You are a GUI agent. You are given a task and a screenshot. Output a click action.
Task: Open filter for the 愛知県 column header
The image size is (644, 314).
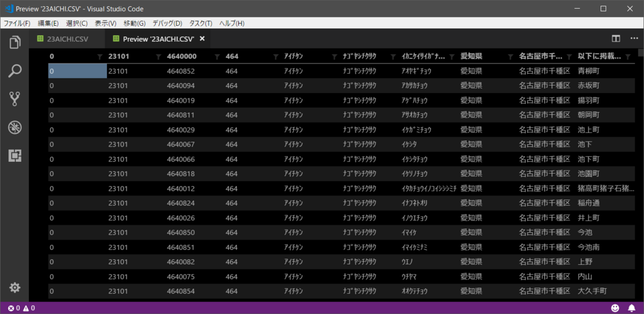[x=511, y=57]
